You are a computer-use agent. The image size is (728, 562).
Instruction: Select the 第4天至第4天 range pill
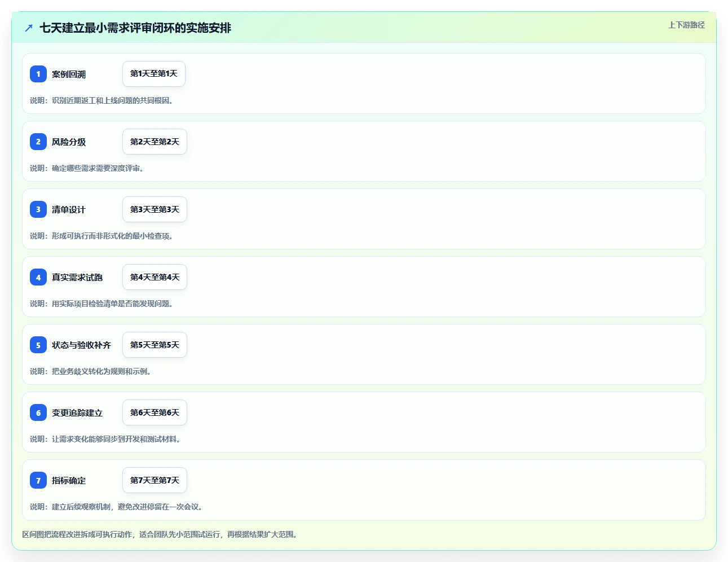point(155,277)
